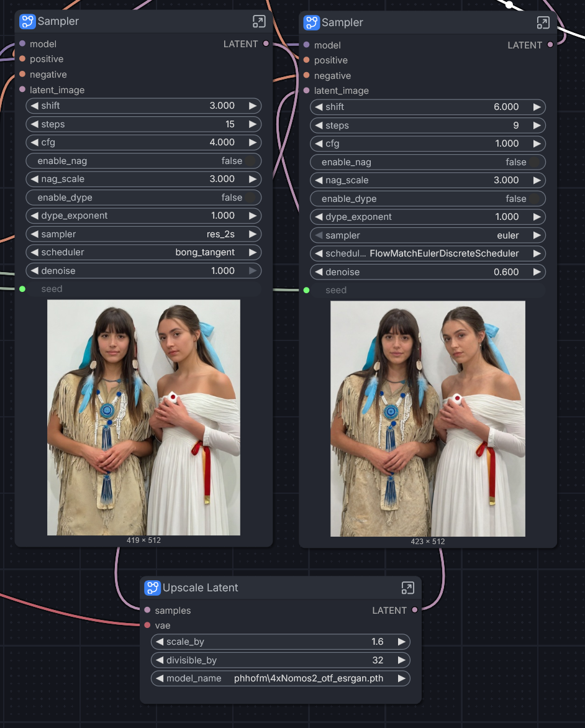Image resolution: width=585 pixels, height=728 pixels.
Task: Open the sampler dropdown showing euler
Action: tap(428, 235)
